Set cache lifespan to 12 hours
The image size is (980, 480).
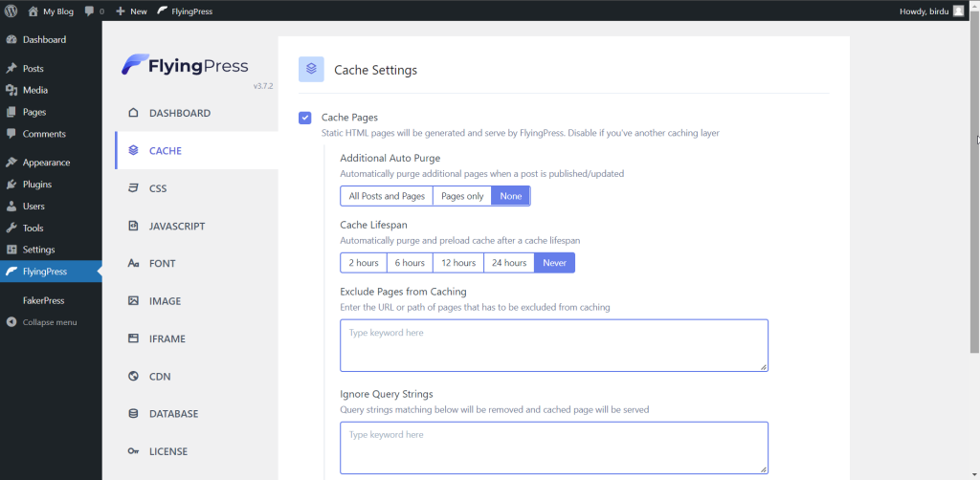click(458, 263)
